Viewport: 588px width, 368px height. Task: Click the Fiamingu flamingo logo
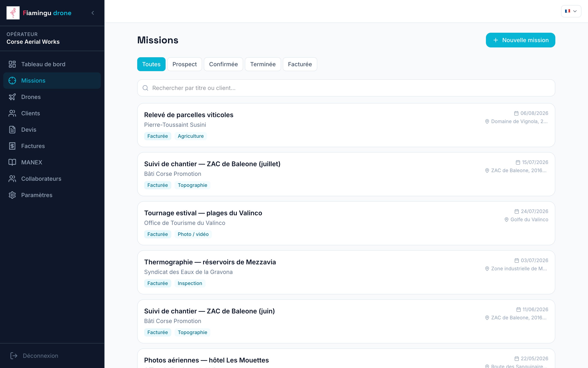13,13
